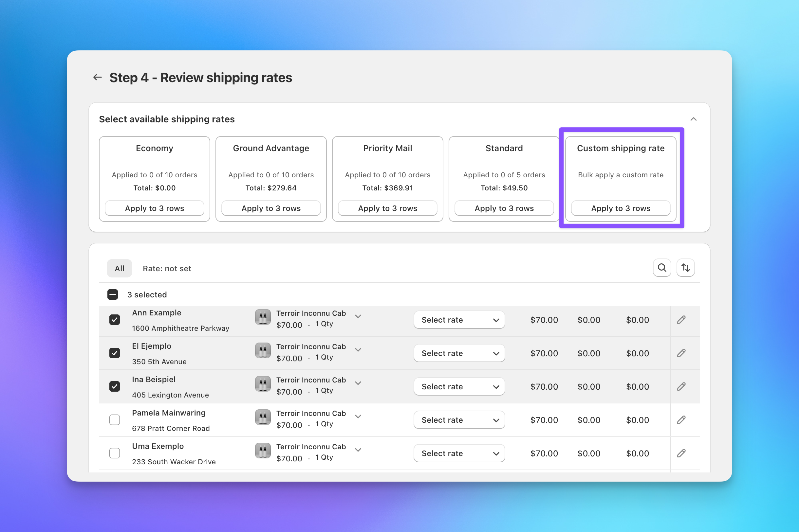799x532 pixels.
Task: Go back using the left arrow icon
Action: pos(98,77)
